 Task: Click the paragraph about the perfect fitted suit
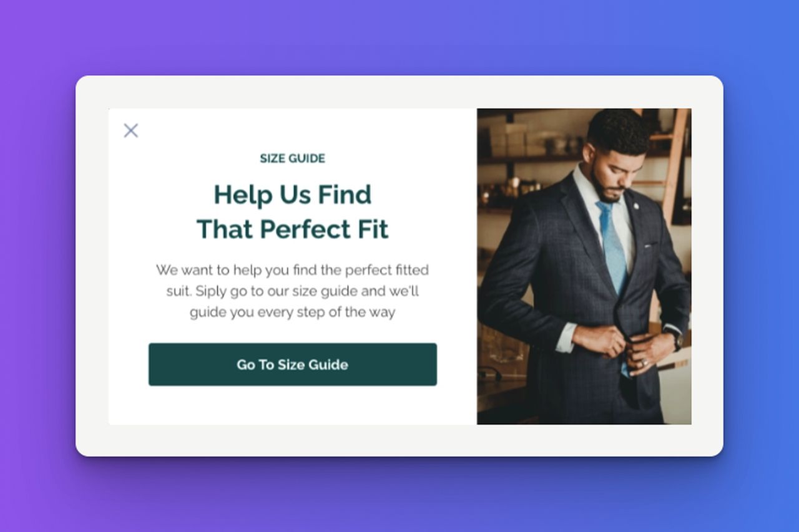[293, 291]
